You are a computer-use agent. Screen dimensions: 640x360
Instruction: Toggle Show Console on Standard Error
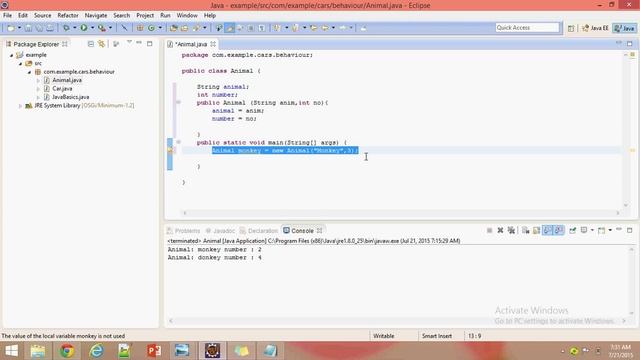[559, 231]
